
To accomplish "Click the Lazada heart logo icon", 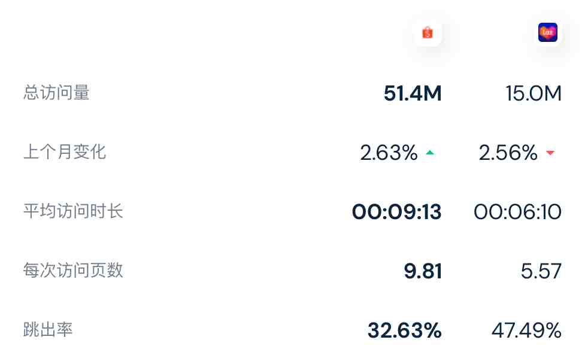I will (x=547, y=32).
